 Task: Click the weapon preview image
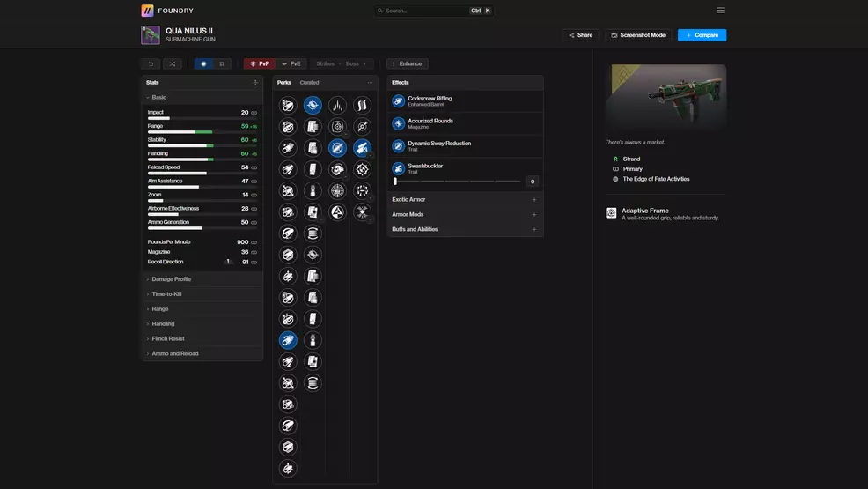[x=666, y=97]
